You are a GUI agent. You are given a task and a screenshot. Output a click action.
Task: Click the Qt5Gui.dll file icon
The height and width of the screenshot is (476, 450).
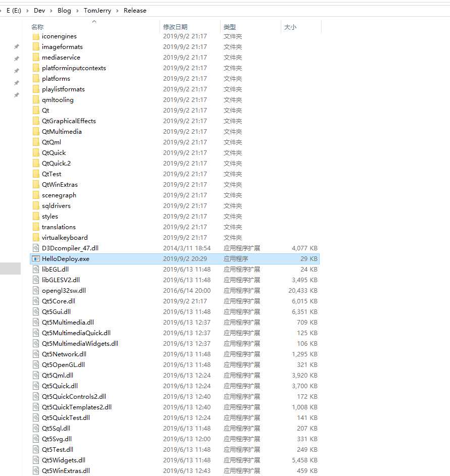[36, 312]
